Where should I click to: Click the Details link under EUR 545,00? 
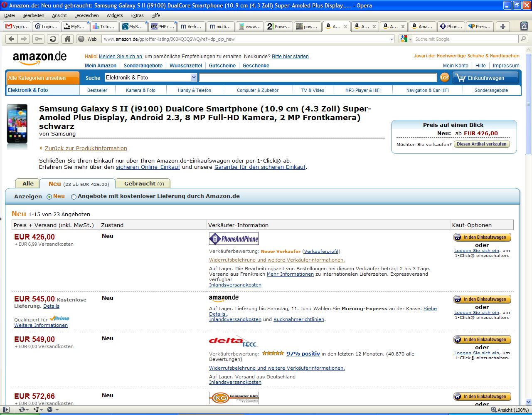coord(51,306)
